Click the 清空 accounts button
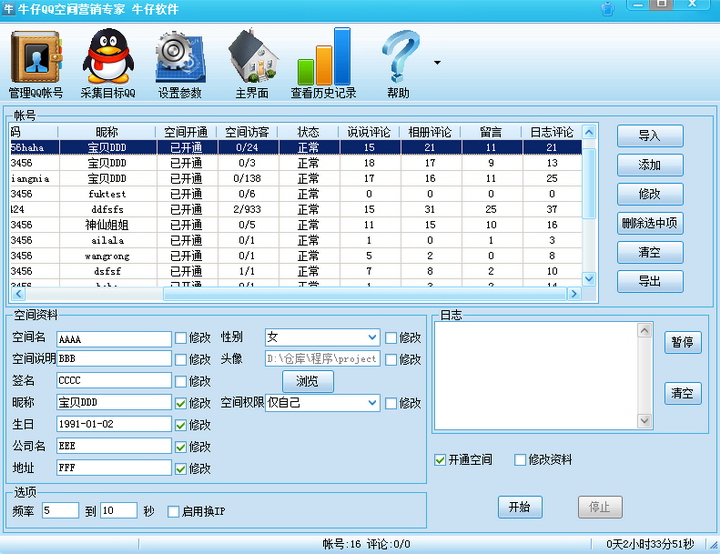 pos(650,252)
